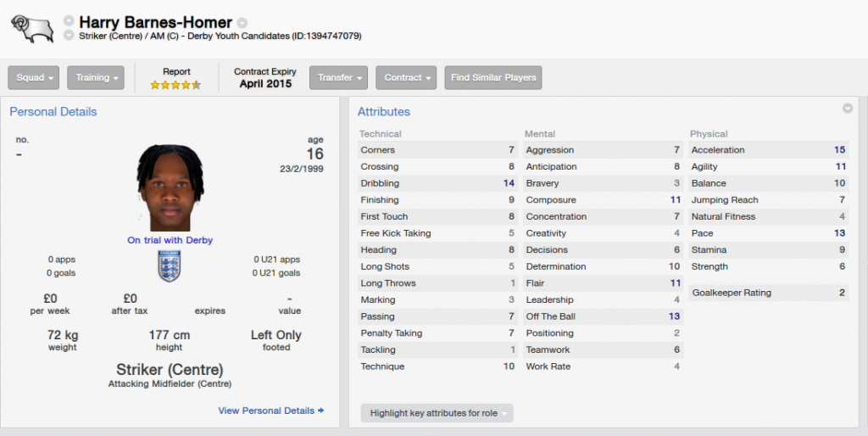The width and height of the screenshot is (868, 436).
Task: Click the report star rating
Action: [x=175, y=85]
